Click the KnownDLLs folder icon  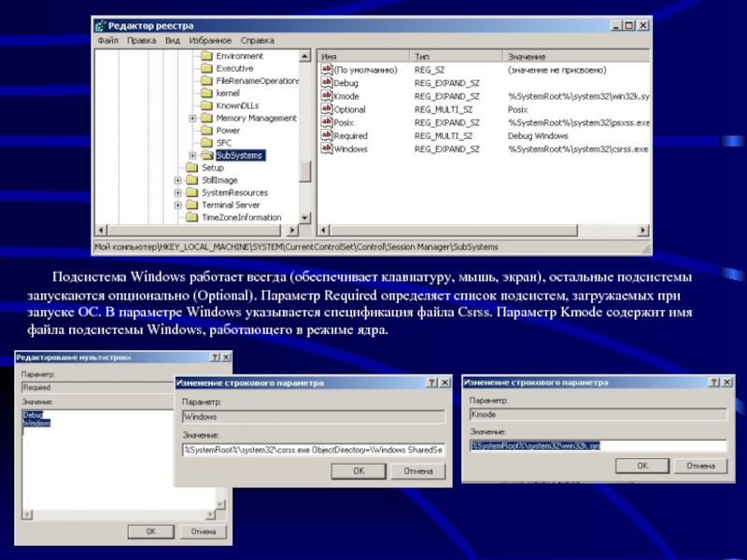pyautogui.click(x=207, y=105)
